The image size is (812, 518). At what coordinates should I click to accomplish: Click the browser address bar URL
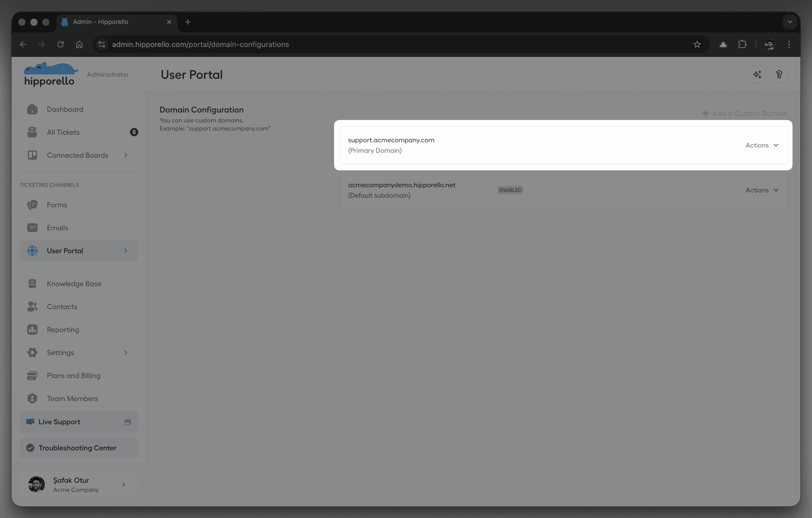point(200,44)
